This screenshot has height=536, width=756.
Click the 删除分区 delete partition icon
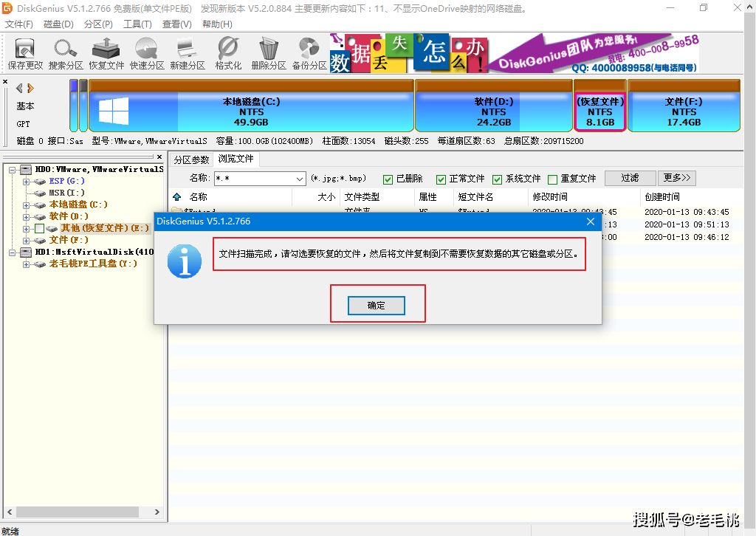coord(269,54)
